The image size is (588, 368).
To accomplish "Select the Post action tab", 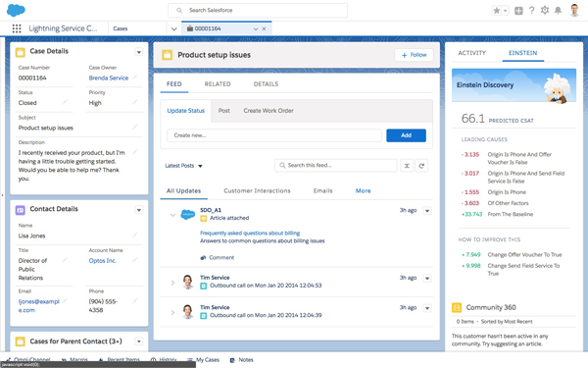I will coord(223,111).
